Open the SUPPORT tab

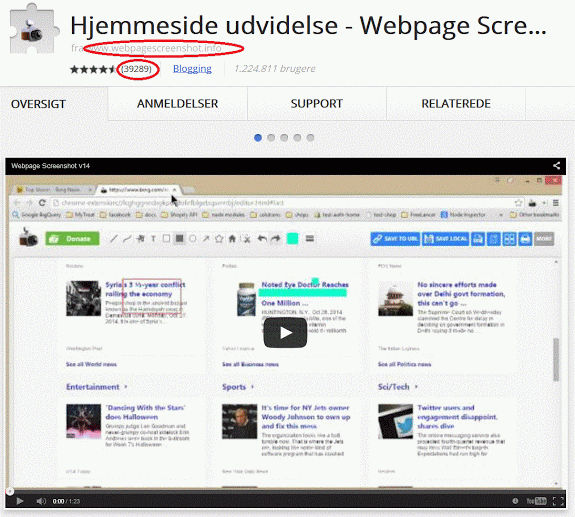[316, 104]
